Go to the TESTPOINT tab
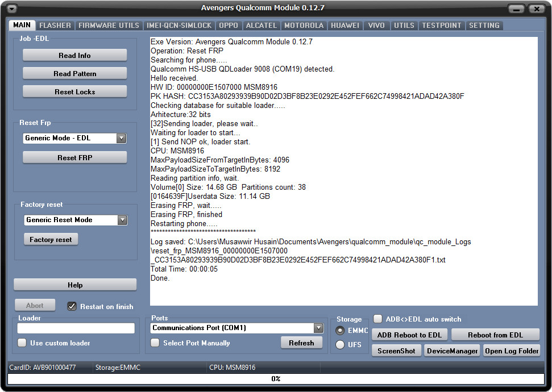 pyautogui.click(x=442, y=26)
